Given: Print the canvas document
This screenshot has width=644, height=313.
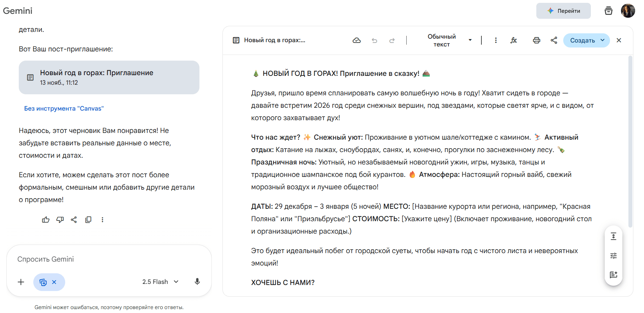Looking at the screenshot, I should 536,40.
